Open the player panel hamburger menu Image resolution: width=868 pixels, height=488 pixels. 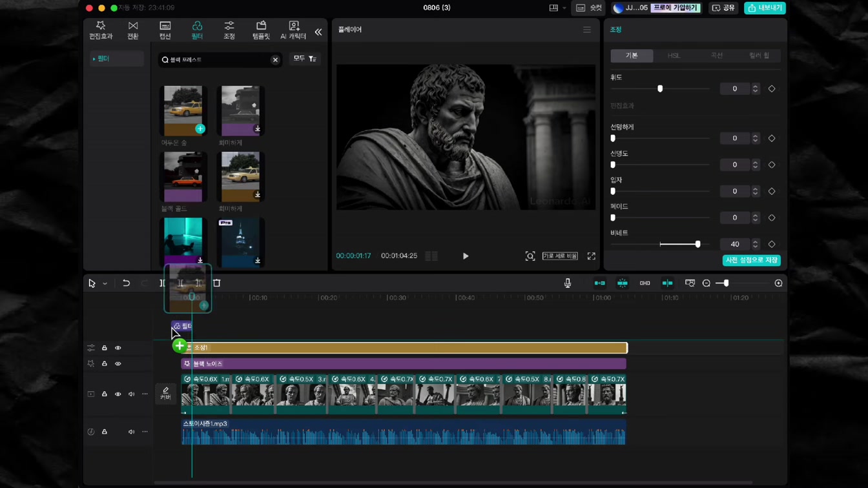587,30
